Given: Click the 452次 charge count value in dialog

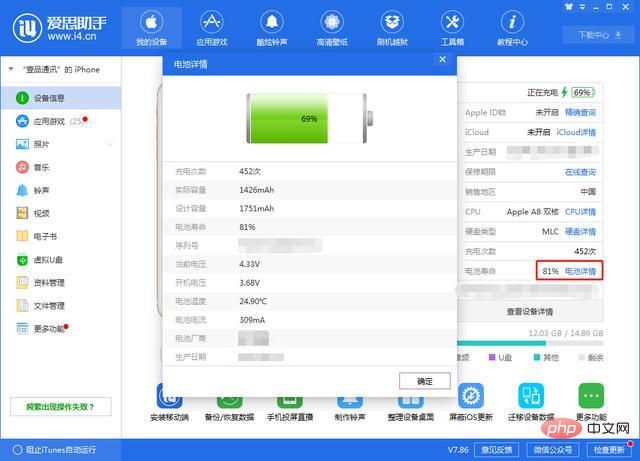Looking at the screenshot, I should point(250,171).
